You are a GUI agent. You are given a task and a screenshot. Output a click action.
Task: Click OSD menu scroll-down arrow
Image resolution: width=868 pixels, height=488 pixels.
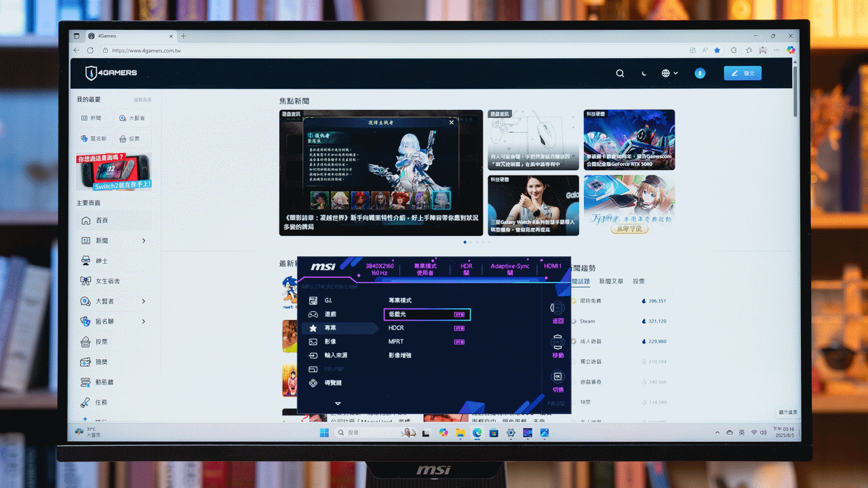[x=338, y=403]
